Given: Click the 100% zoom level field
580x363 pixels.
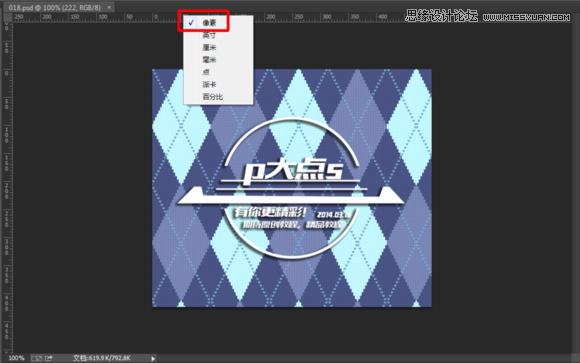Looking at the screenshot, I should [16, 358].
